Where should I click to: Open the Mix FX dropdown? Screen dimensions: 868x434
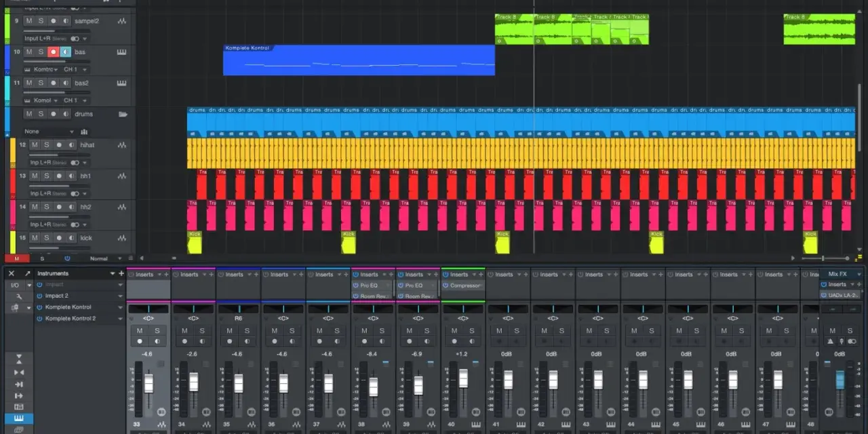click(x=859, y=274)
